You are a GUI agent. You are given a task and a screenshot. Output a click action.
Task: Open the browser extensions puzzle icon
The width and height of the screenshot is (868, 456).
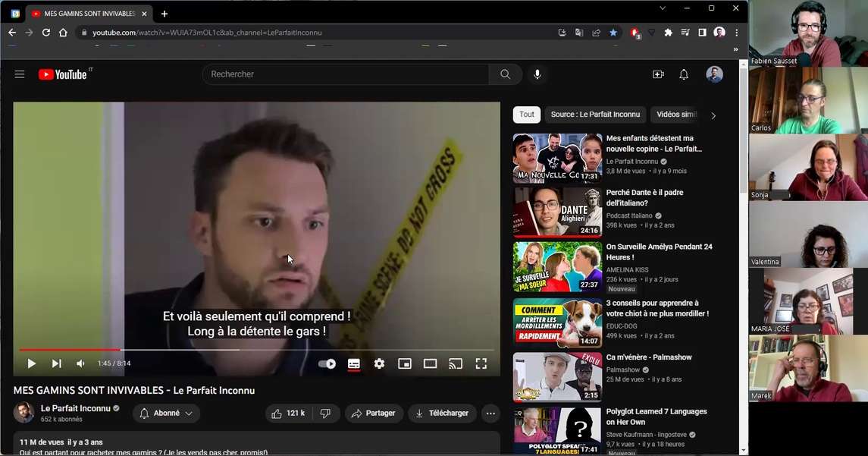coord(668,33)
